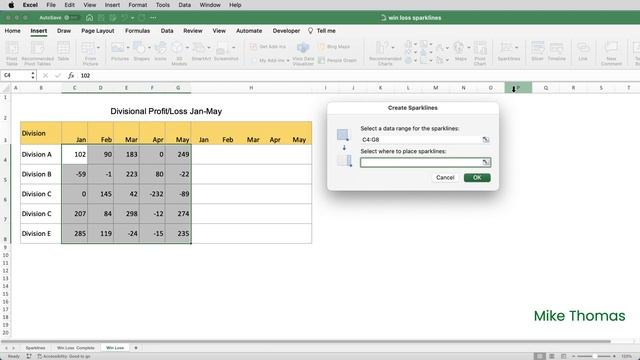Click the data range collapse-dialog icon
This screenshot has height=360, width=640.
click(486, 140)
